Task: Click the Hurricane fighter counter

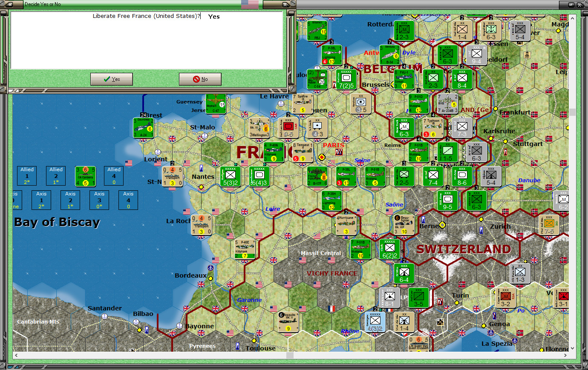Action: coord(346,225)
